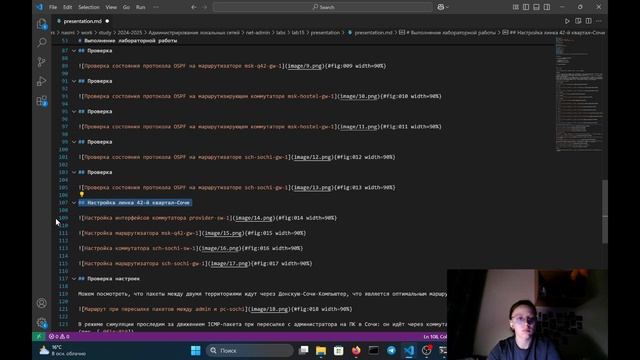This screenshot has height=360, width=640.
Task: Collapse the Проверка heading at line 99
Action: (74, 142)
